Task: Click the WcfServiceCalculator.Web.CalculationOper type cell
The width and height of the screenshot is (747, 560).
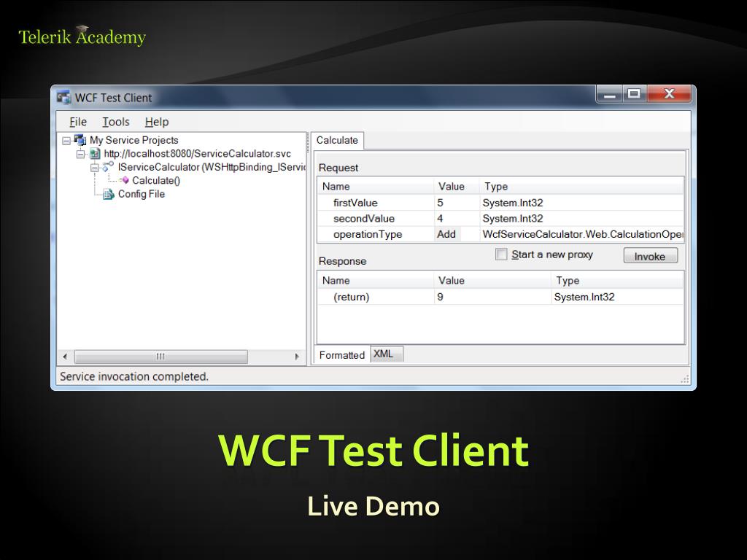Action: click(583, 234)
